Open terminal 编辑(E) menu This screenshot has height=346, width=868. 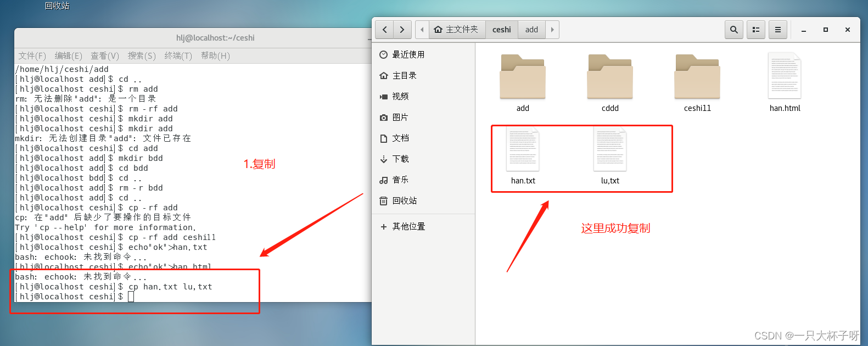tap(69, 55)
